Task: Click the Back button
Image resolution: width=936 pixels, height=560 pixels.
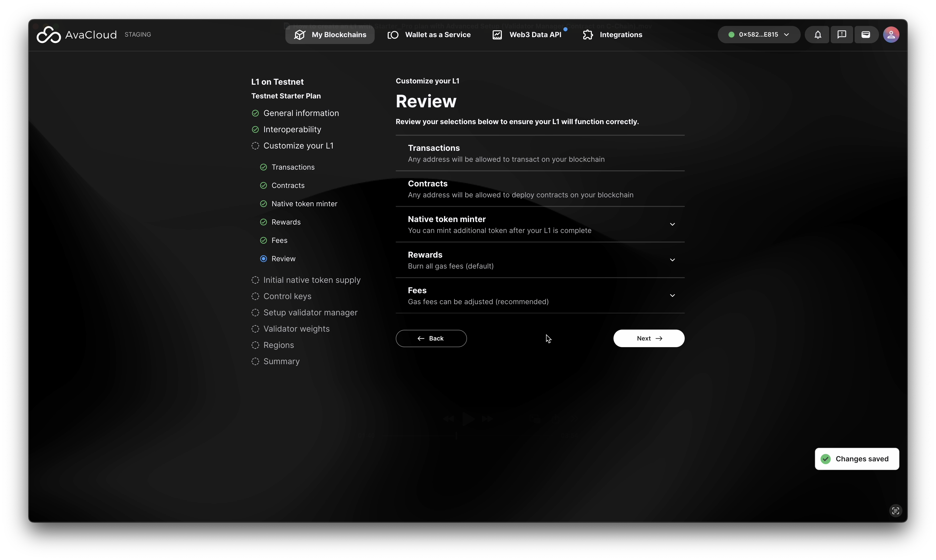Action: click(431, 338)
